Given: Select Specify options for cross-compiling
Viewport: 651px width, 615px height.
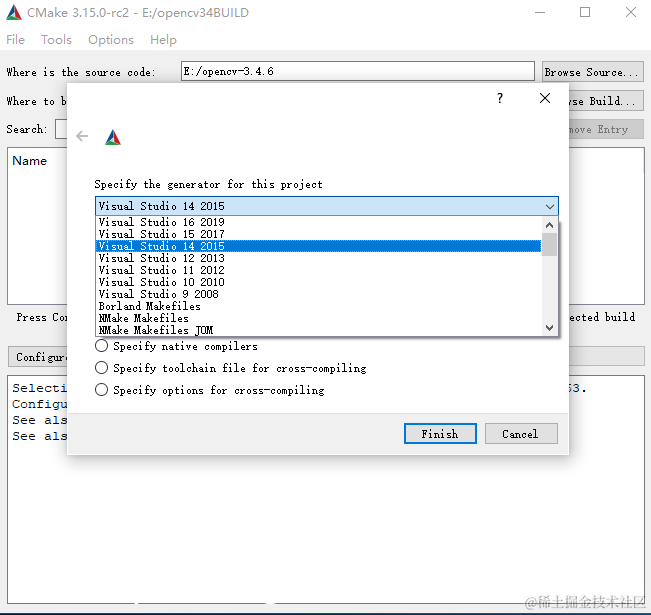Looking at the screenshot, I should (101, 390).
